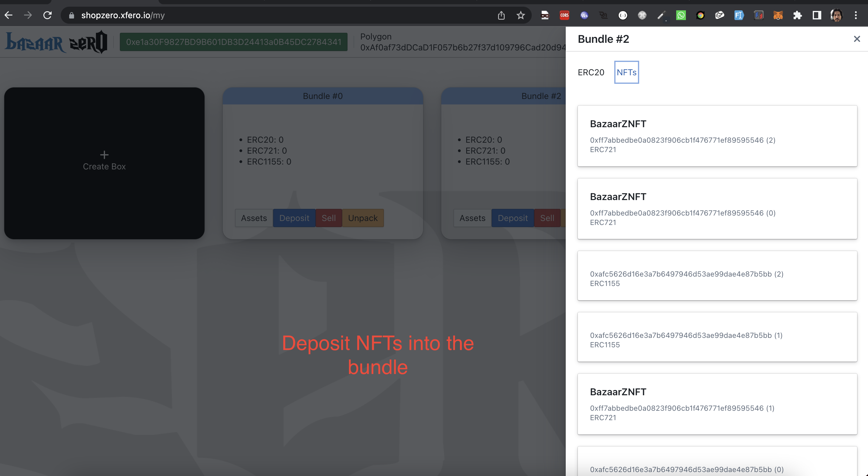This screenshot has width=868, height=476.
Task: Close the Bundle #2 side panel
Action: (856, 39)
